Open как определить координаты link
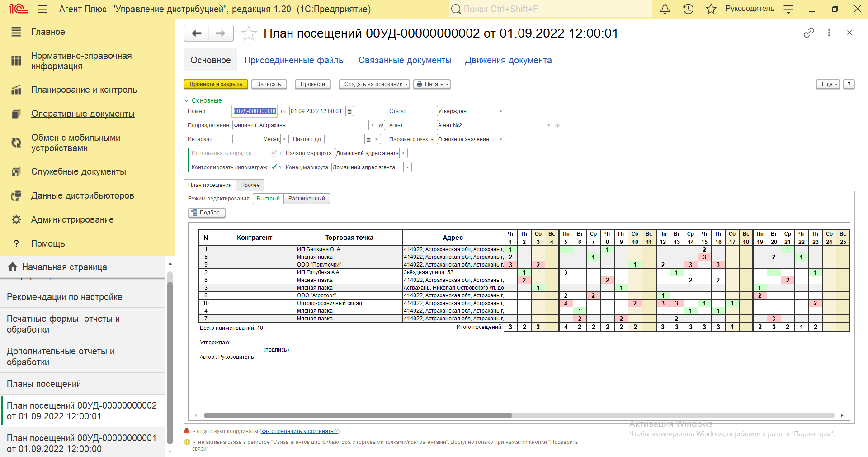 [x=300, y=431]
